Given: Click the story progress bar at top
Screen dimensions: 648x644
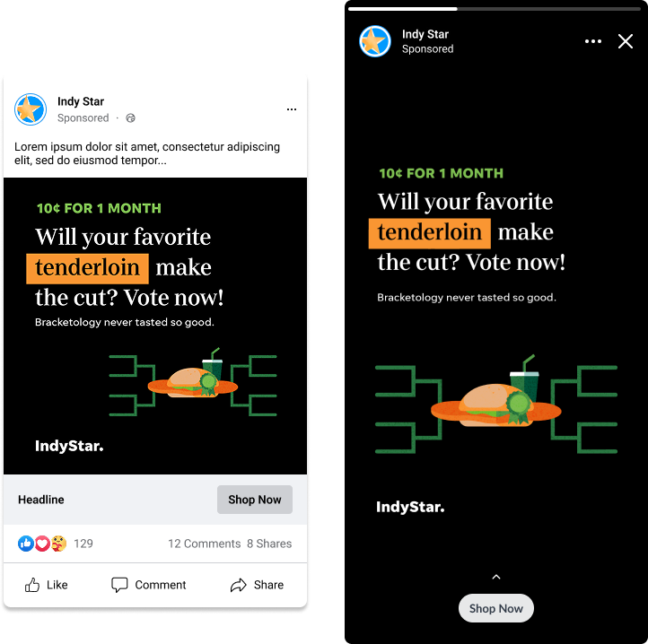Looking at the screenshot, I should point(494,9).
